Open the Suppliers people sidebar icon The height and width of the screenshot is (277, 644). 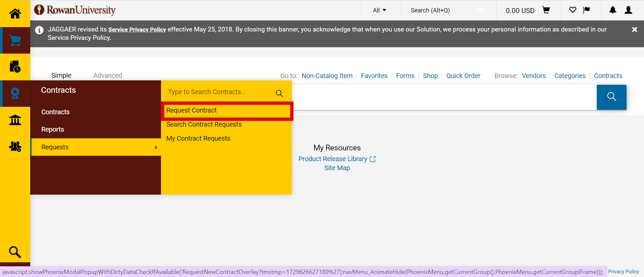pyautogui.click(x=15, y=146)
